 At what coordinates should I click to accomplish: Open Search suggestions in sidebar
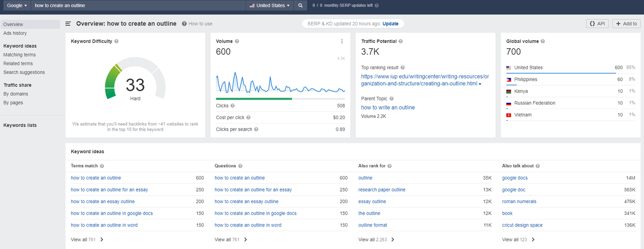click(24, 72)
